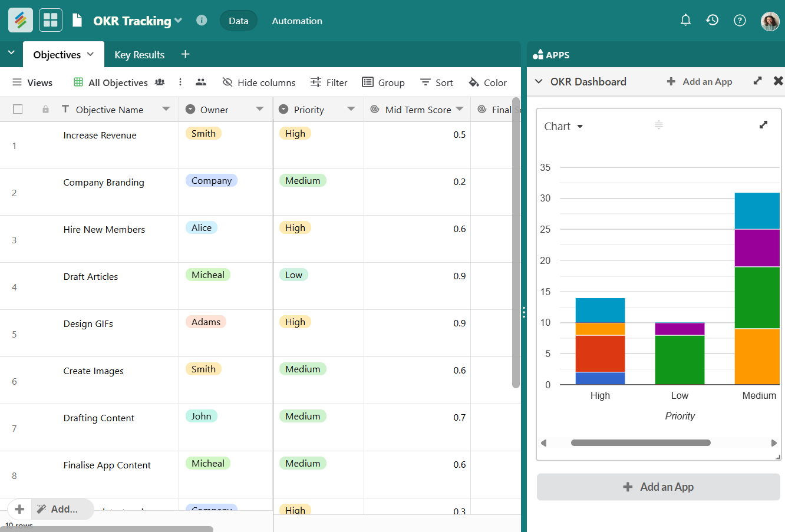785x532 pixels.
Task: Open the Views sidebar
Action: pos(32,82)
